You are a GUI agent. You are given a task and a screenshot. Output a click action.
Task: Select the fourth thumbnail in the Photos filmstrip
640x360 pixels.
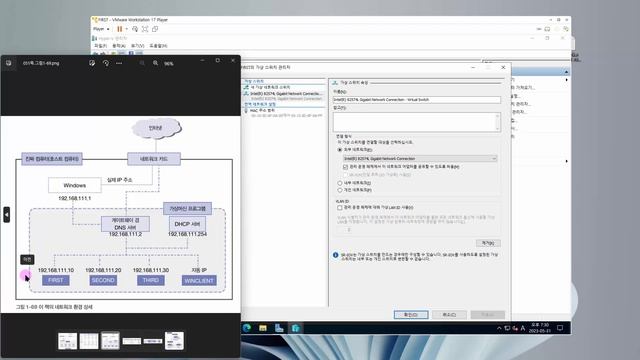click(131, 341)
